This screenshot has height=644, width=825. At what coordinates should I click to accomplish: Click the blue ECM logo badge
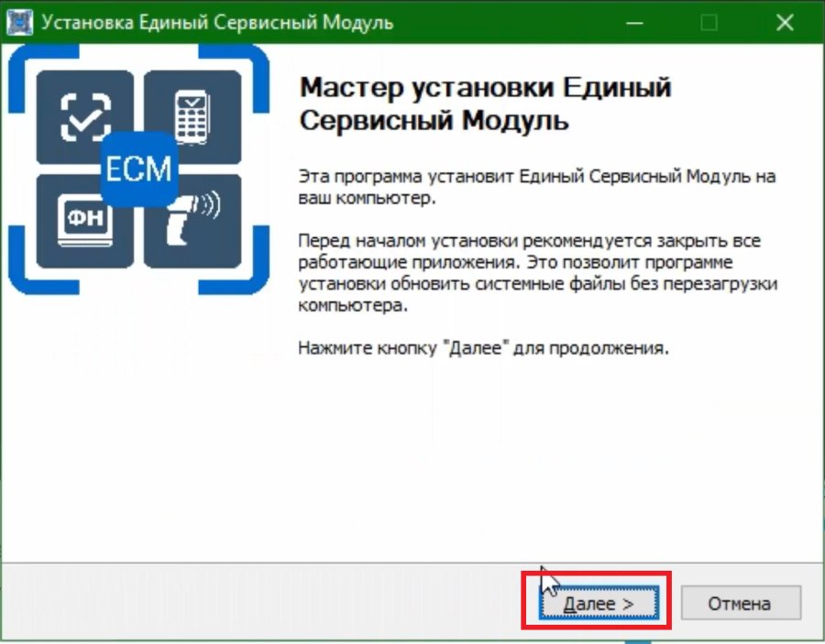point(139,169)
